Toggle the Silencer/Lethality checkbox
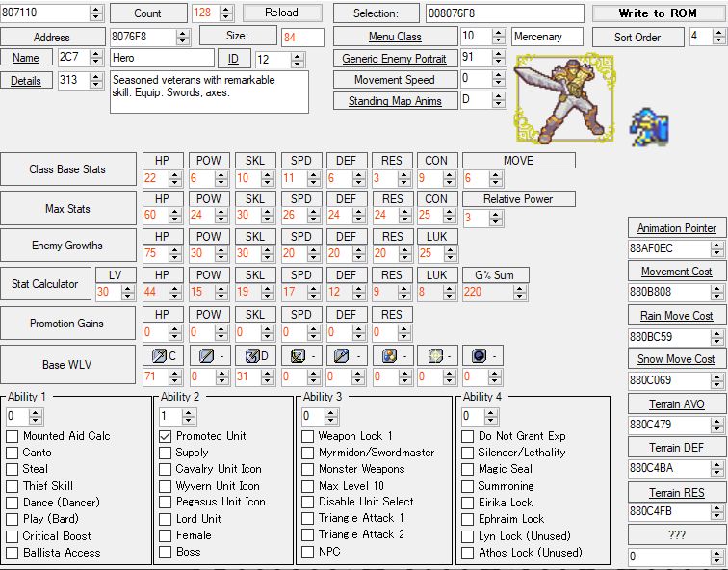 click(x=467, y=453)
